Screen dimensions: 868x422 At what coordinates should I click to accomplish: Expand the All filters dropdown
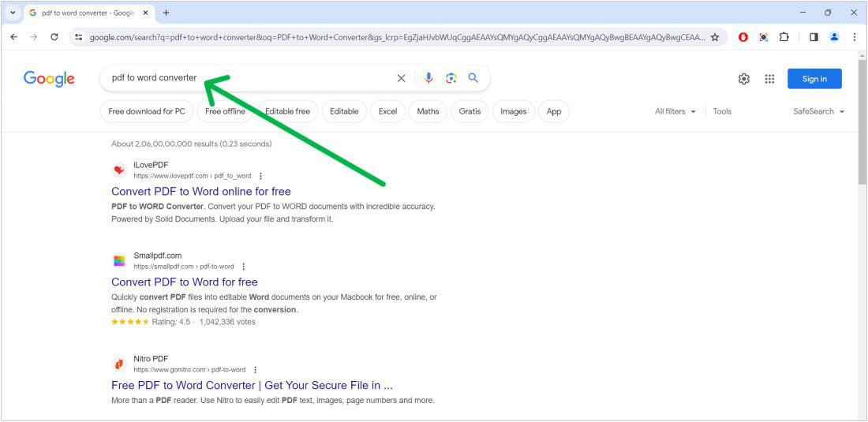675,111
